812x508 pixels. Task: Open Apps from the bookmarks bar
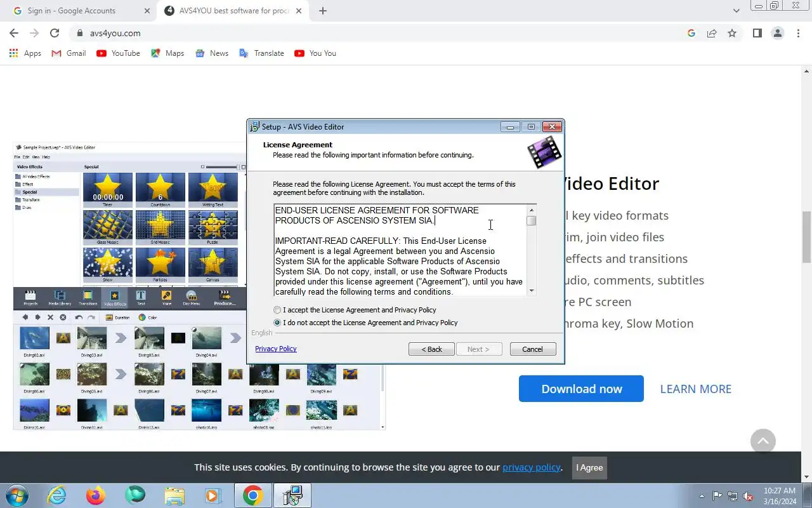[x=25, y=53]
